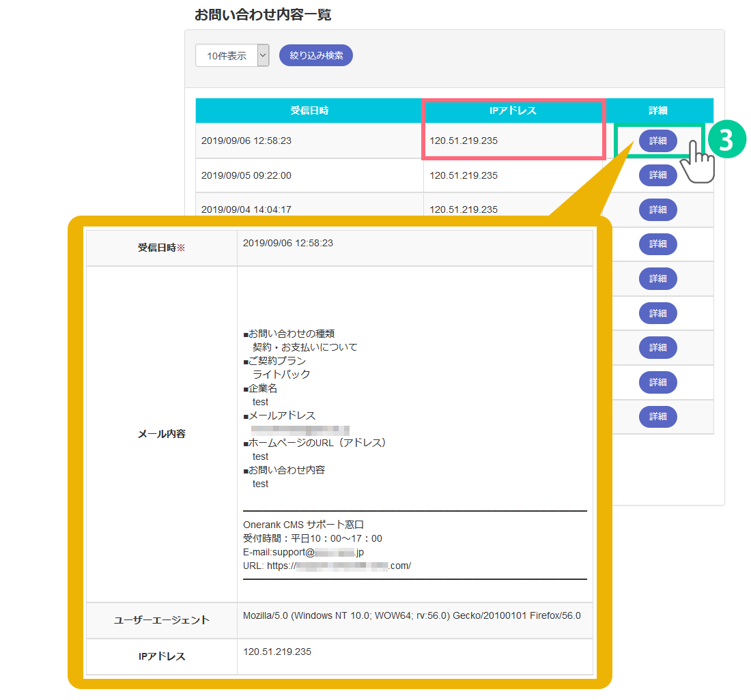Screen dimensions: 751x700
Task: Click the 受信日時 table column header
Action: tap(309, 111)
